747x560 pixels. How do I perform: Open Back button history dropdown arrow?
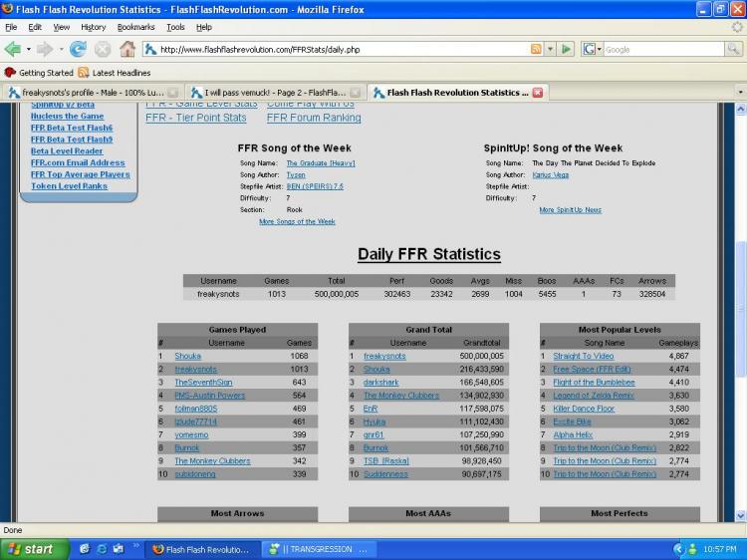point(29,49)
